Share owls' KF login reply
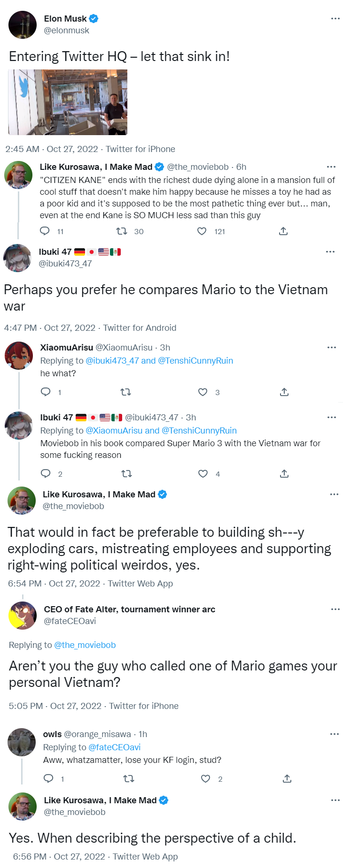Viewport: 343px width, 868px height. 287,778
